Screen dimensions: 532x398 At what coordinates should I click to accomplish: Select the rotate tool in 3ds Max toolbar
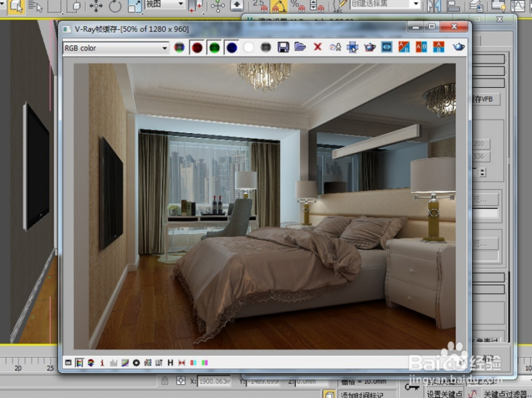point(114,6)
